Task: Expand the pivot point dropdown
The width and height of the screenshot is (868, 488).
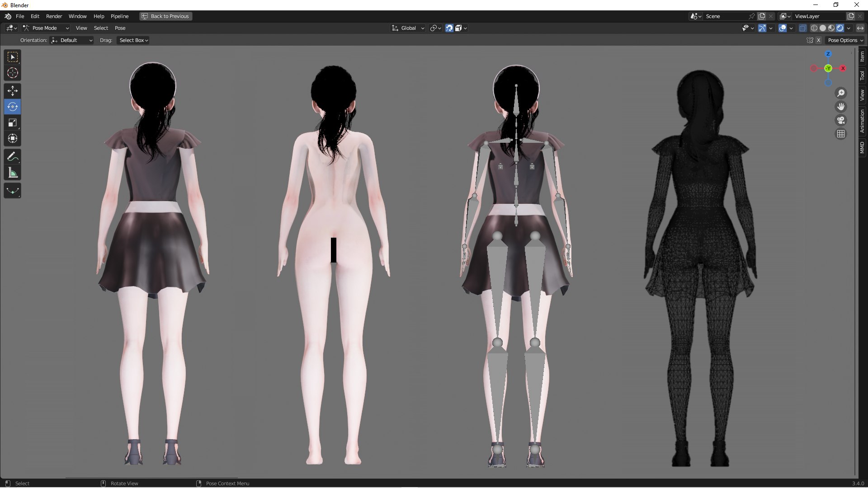Action: pyautogui.click(x=436, y=28)
